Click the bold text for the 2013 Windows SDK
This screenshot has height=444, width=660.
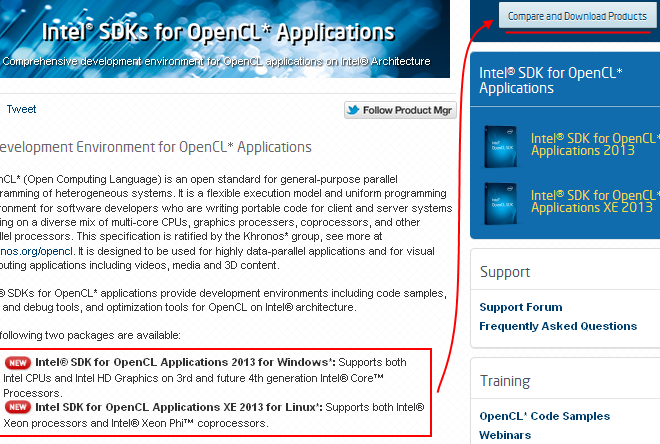[x=186, y=362]
